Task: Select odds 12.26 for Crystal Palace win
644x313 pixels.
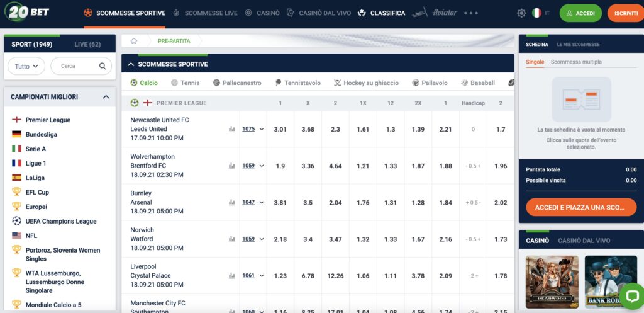Action: tap(335, 276)
